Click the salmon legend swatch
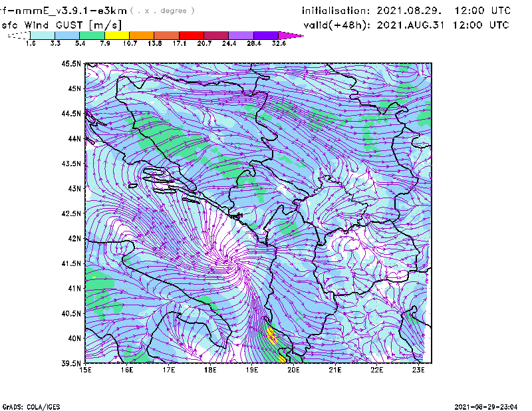Image resolution: width=532 pixels, height=411 pixels. tap(167, 35)
